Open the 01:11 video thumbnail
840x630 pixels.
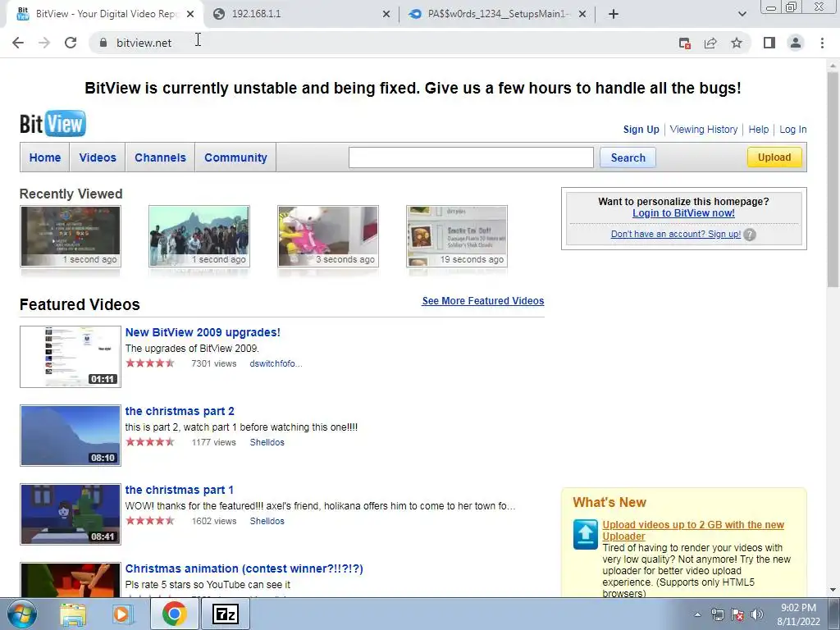pyautogui.click(x=71, y=357)
